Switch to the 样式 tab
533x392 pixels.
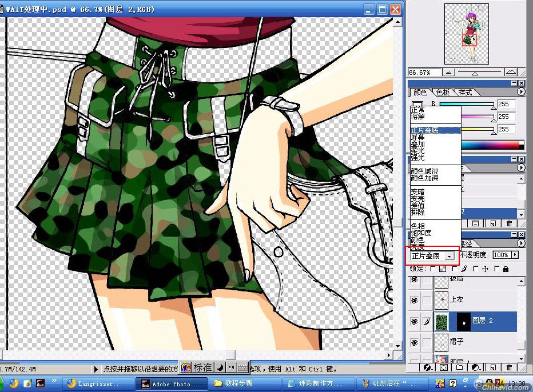[465, 93]
